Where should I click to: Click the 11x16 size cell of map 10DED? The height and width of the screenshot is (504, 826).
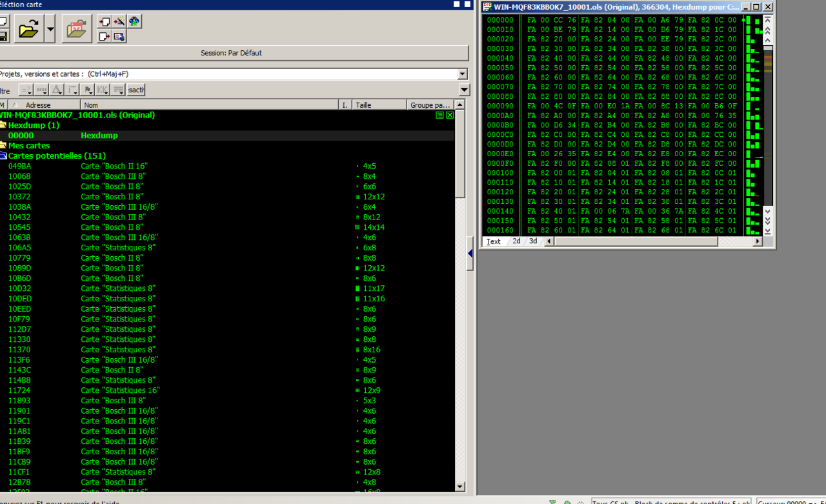coord(374,299)
